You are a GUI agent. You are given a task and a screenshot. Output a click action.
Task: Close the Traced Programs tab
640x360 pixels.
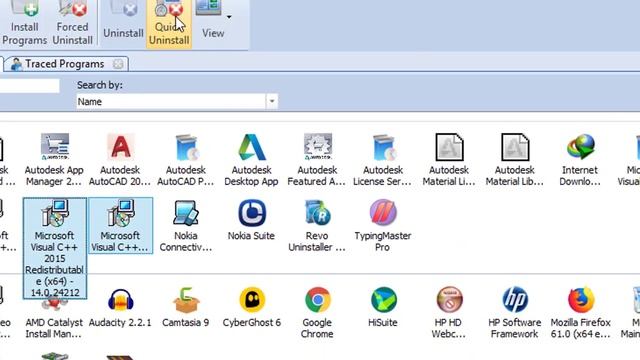coord(118,64)
